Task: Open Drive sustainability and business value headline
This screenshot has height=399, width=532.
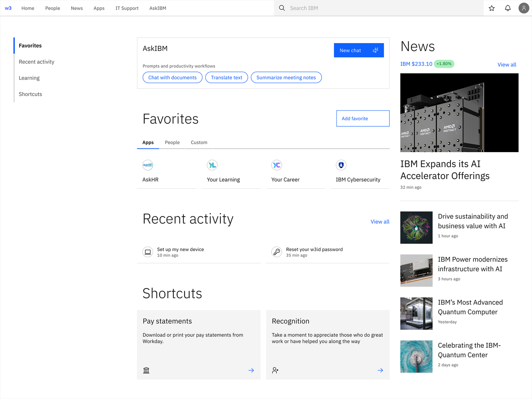Action: pos(473,221)
